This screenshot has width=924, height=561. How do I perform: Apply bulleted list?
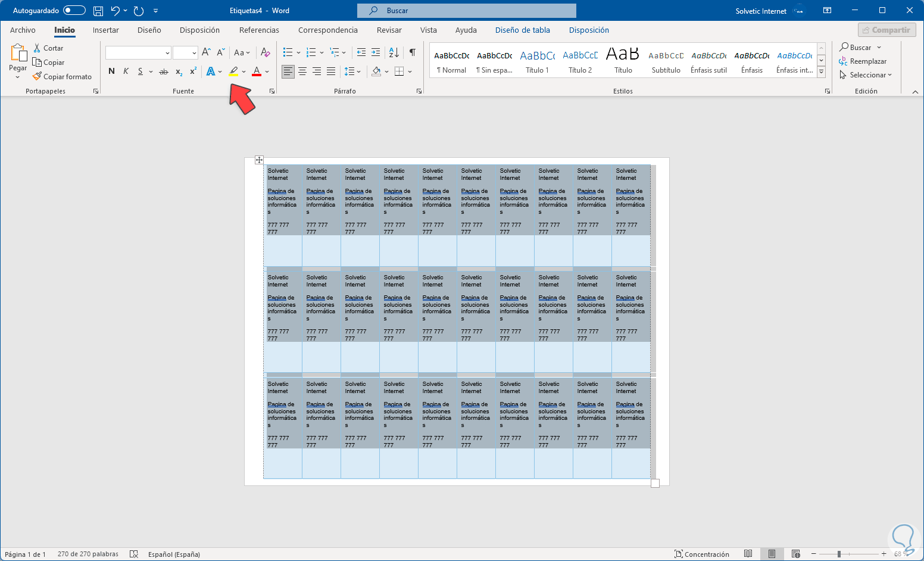coord(288,52)
